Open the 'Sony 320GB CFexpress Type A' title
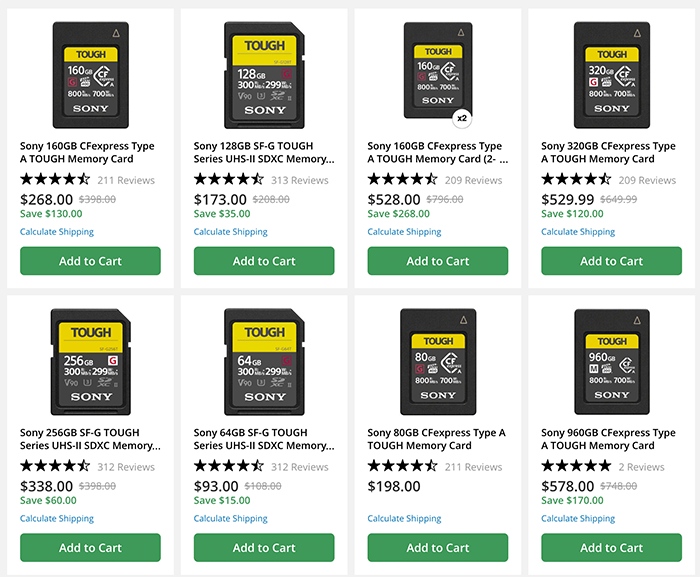This screenshot has height=577, width=700. [x=608, y=152]
